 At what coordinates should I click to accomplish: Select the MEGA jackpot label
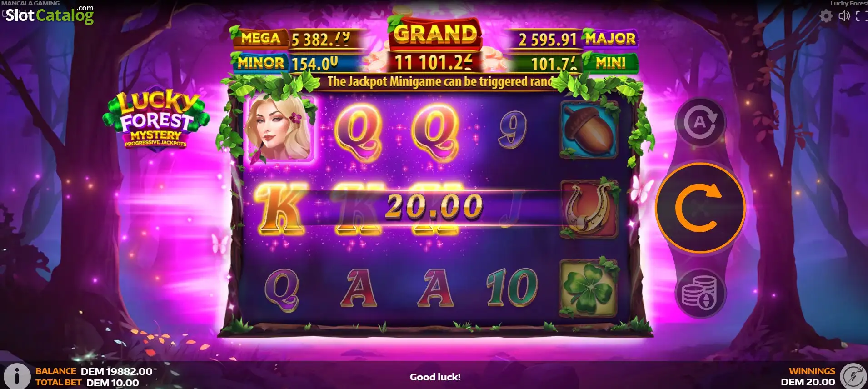260,38
